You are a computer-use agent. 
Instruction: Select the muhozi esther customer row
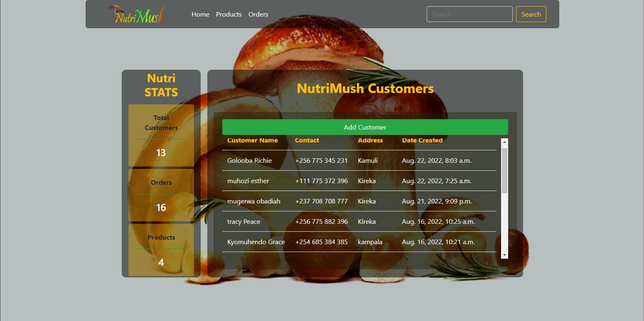[359, 181]
